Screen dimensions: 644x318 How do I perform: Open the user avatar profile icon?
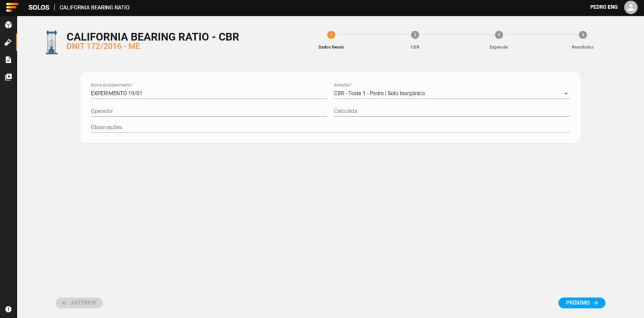[630, 8]
